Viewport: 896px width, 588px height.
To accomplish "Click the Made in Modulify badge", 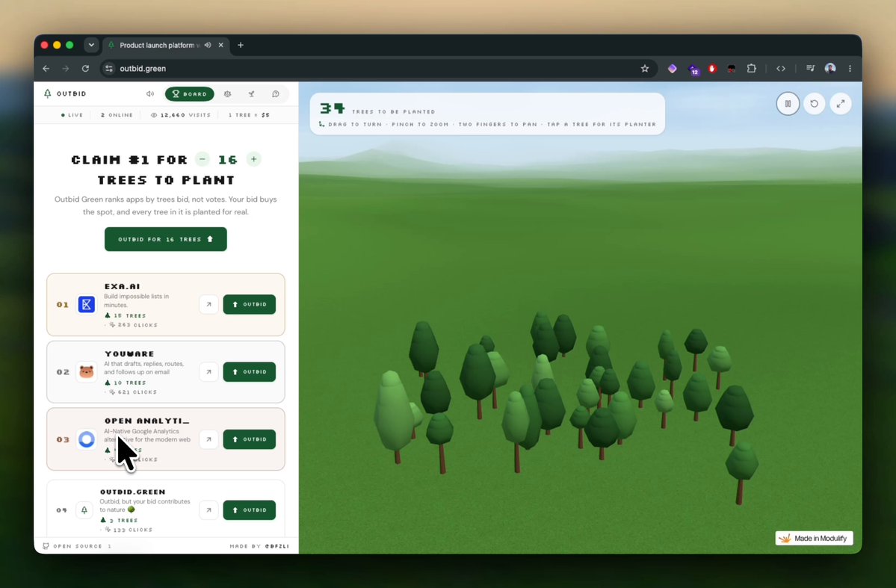I will pos(815,538).
